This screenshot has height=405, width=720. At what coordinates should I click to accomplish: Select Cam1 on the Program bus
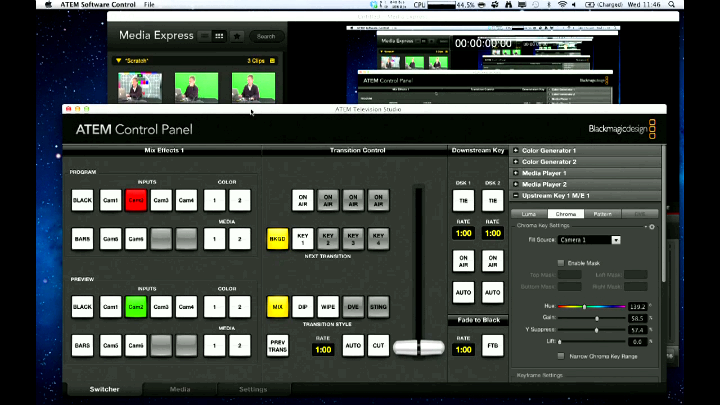[110, 200]
